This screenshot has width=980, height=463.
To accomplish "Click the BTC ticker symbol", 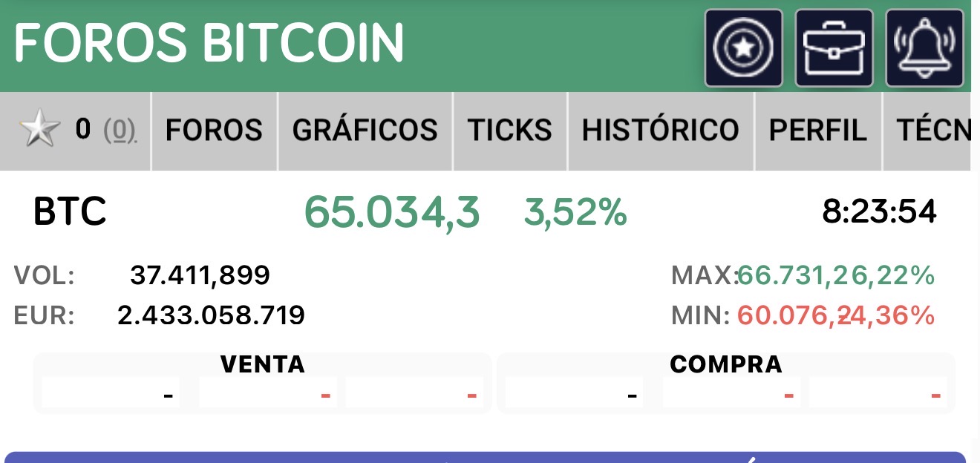I will click(x=70, y=212).
